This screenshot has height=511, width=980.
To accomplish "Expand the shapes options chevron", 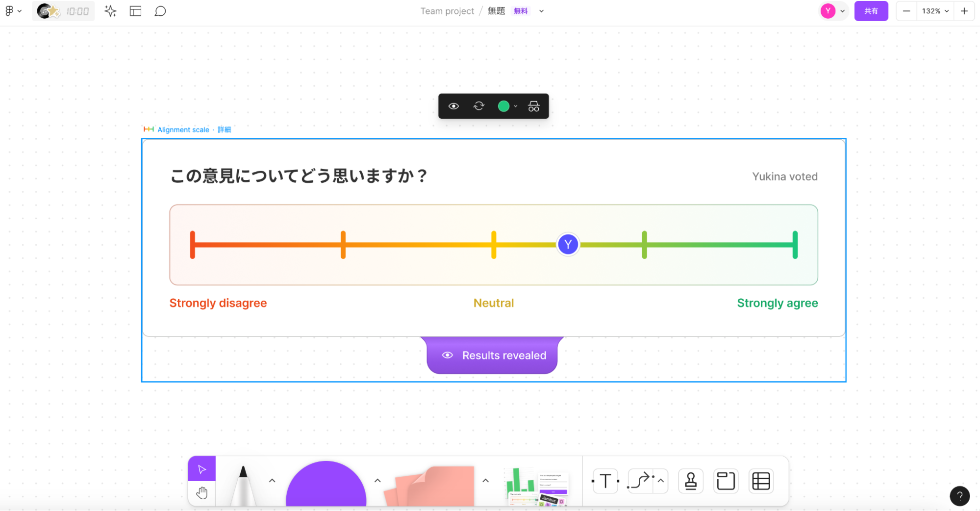I will pyautogui.click(x=377, y=481).
